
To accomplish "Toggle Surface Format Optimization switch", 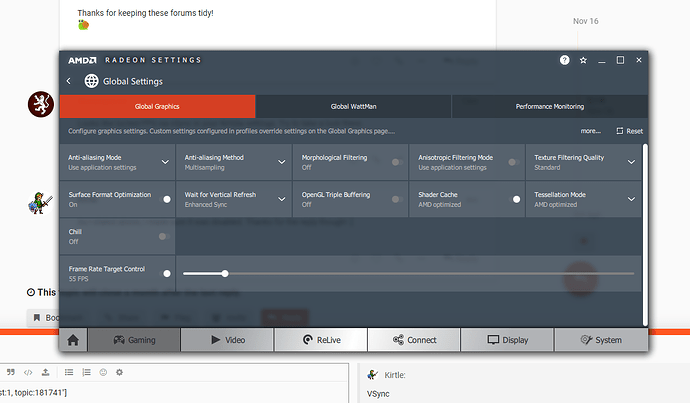I will [x=165, y=199].
